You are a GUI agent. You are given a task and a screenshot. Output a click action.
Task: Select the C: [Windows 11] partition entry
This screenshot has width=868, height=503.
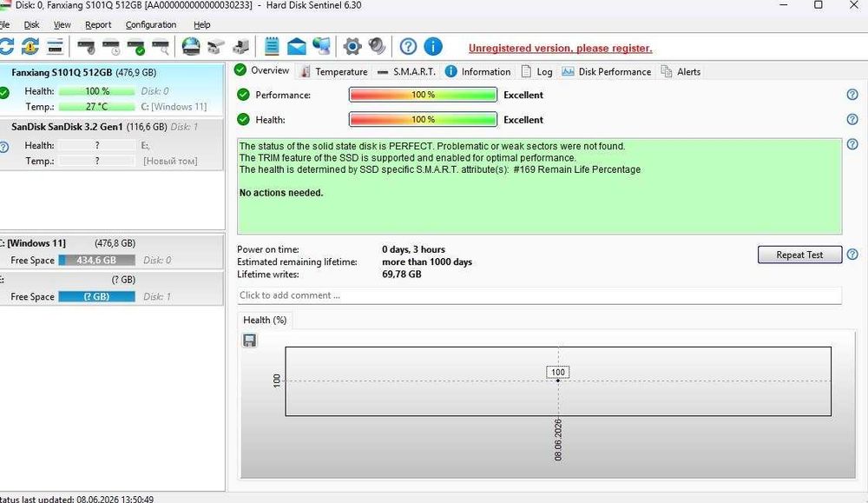[x=112, y=252]
